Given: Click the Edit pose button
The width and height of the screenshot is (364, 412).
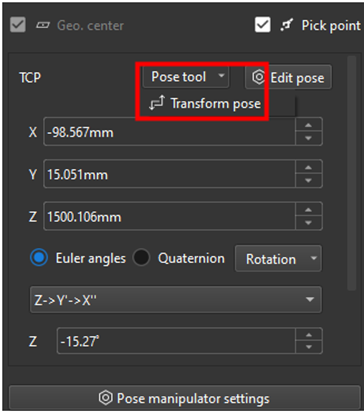Looking at the screenshot, I should [288, 77].
